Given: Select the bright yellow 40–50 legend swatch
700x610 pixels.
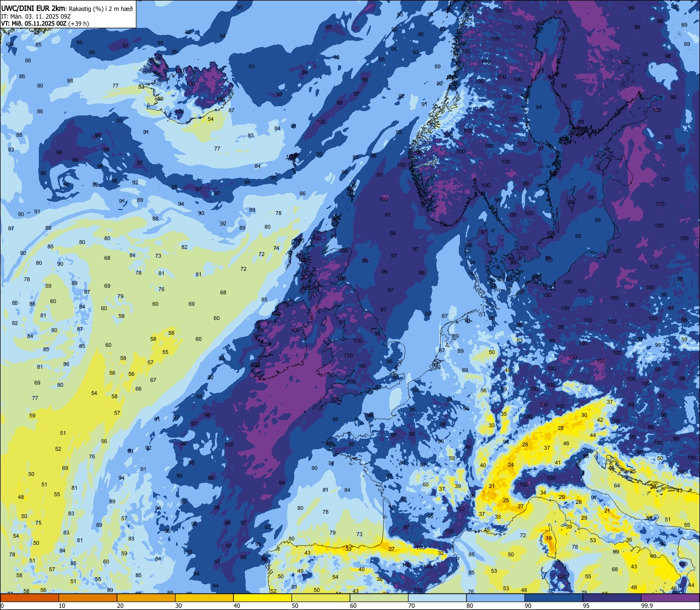Looking at the screenshot, I should 262,597.
